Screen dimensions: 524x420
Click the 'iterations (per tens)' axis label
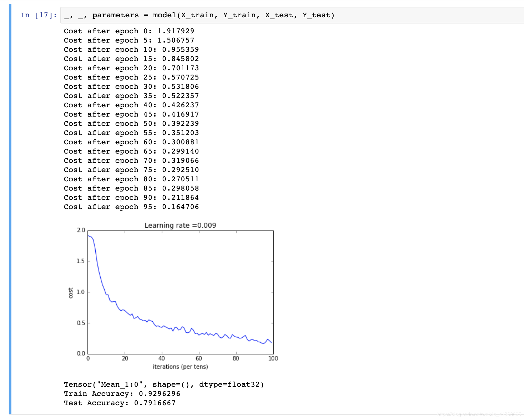pyautogui.click(x=181, y=367)
